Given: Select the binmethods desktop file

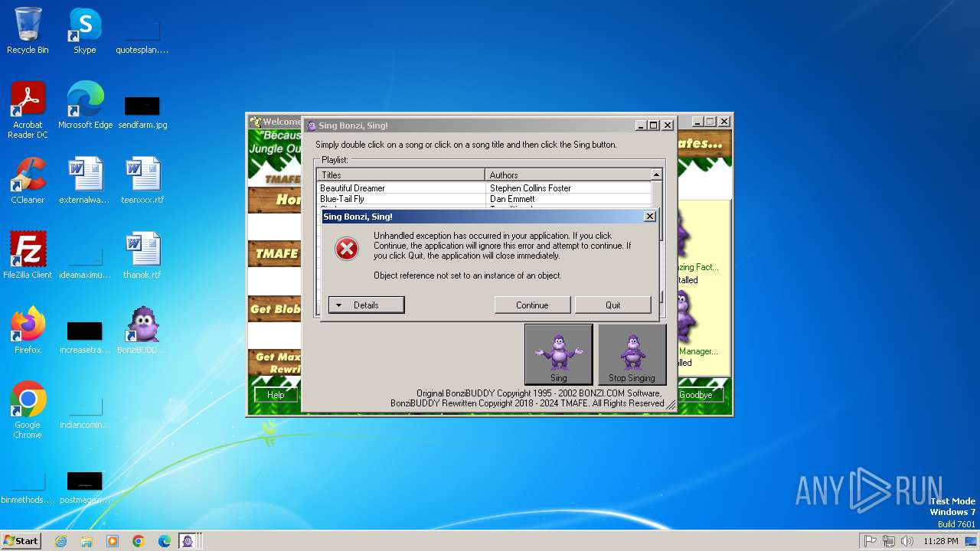Looking at the screenshot, I should (x=28, y=487).
